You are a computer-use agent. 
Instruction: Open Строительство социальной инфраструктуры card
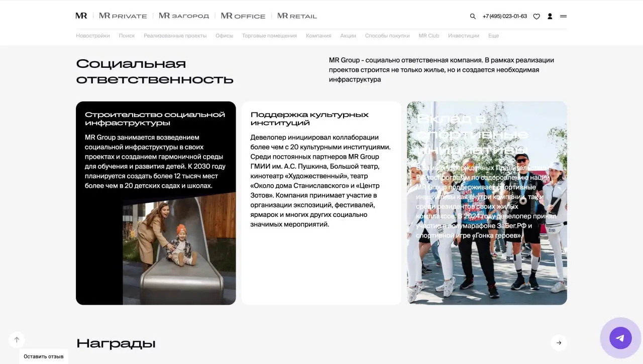[x=156, y=203]
